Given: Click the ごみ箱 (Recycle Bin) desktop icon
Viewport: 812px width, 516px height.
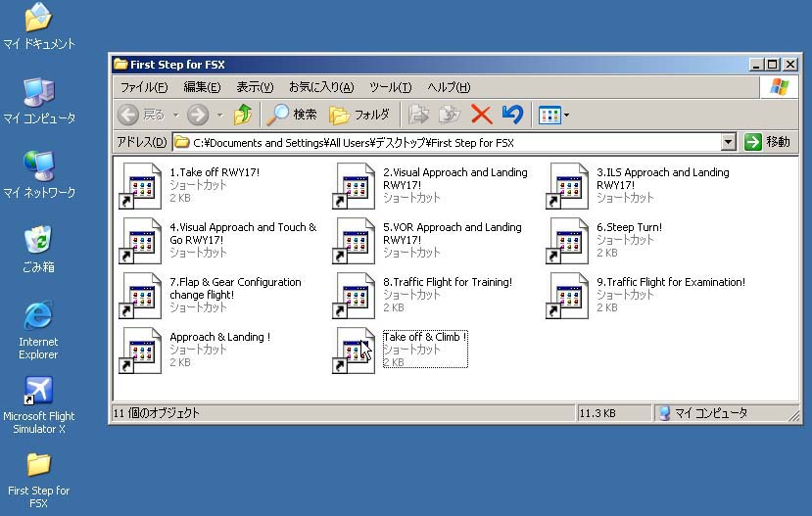Looking at the screenshot, I should tap(38, 242).
